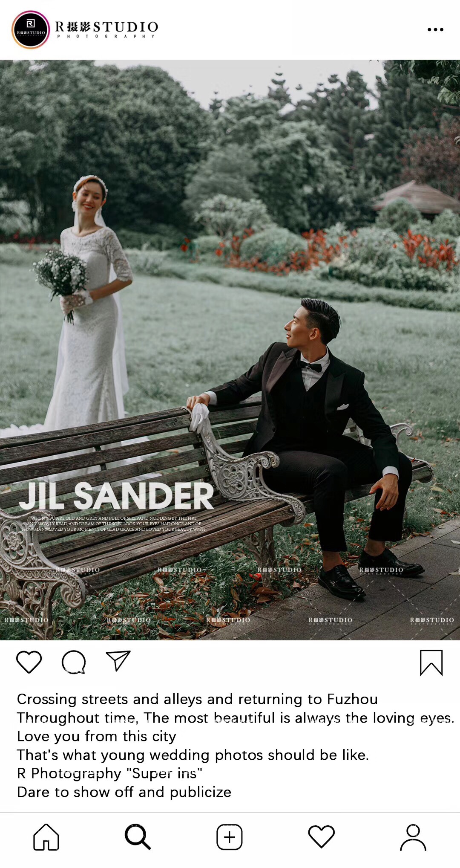Open the Search tab with the magnifier icon
Screen dimensions: 460x868
[x=138, y=837]
